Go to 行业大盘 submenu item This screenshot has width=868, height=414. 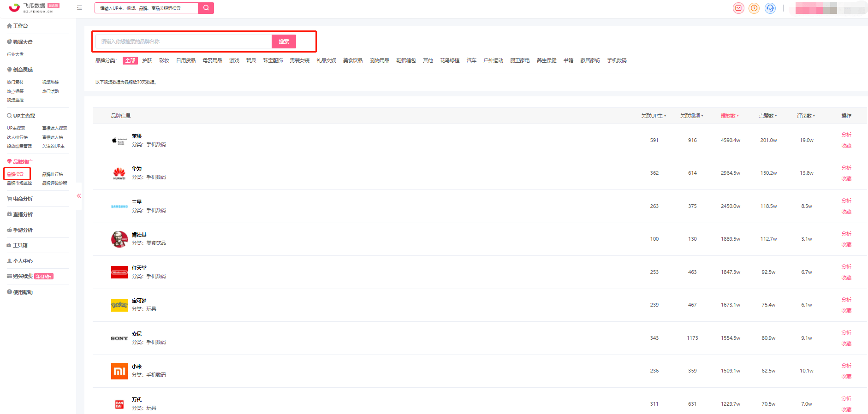coord(15,54)
